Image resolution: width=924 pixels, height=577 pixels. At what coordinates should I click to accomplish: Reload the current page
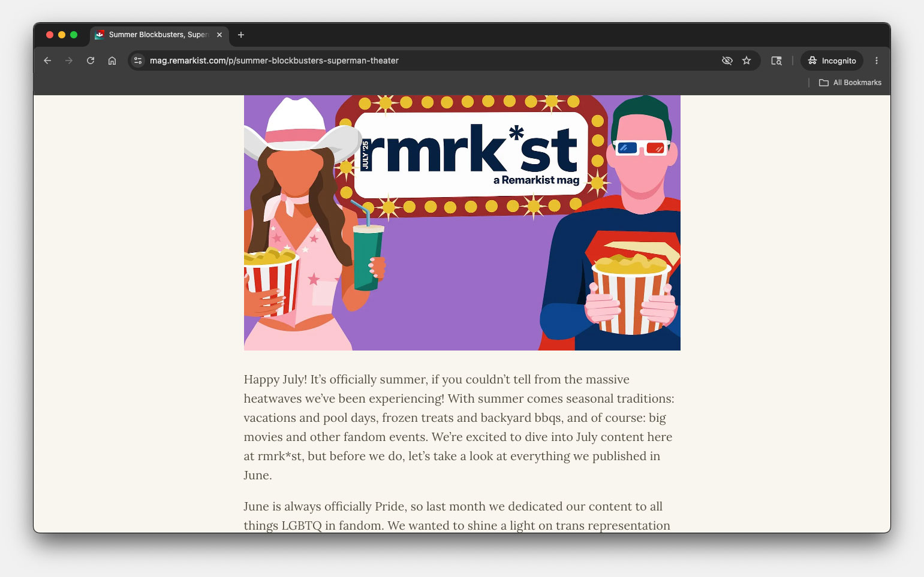(91, 61)
